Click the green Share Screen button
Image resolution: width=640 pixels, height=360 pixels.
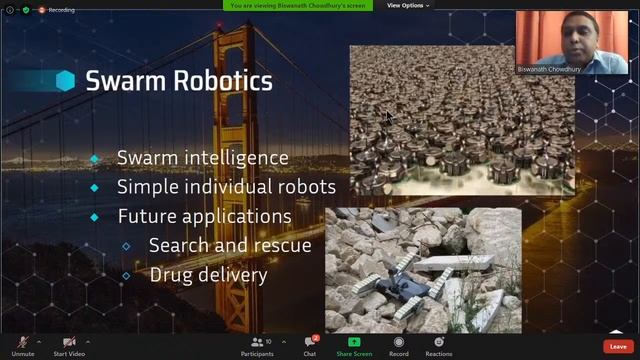coord(354,346)
